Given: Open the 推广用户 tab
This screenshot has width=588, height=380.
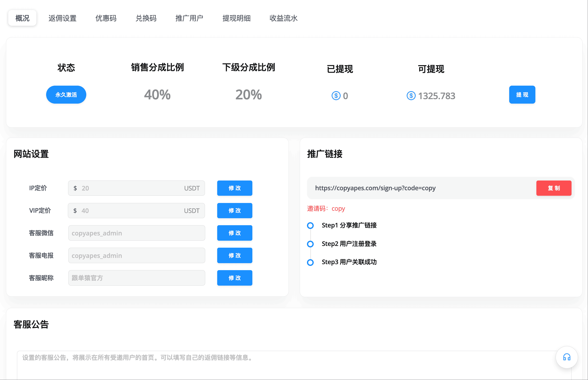Looking at the screenshot, I should 189,18.
